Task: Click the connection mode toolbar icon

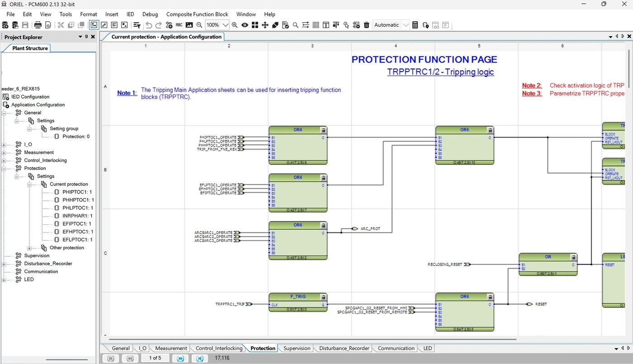Action: (94, 25)
